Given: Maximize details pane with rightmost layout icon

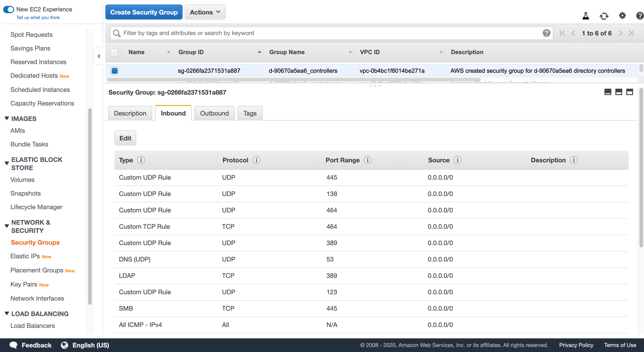Looking at the screenshot, I should pyautogui.click(x=629, y=92).
